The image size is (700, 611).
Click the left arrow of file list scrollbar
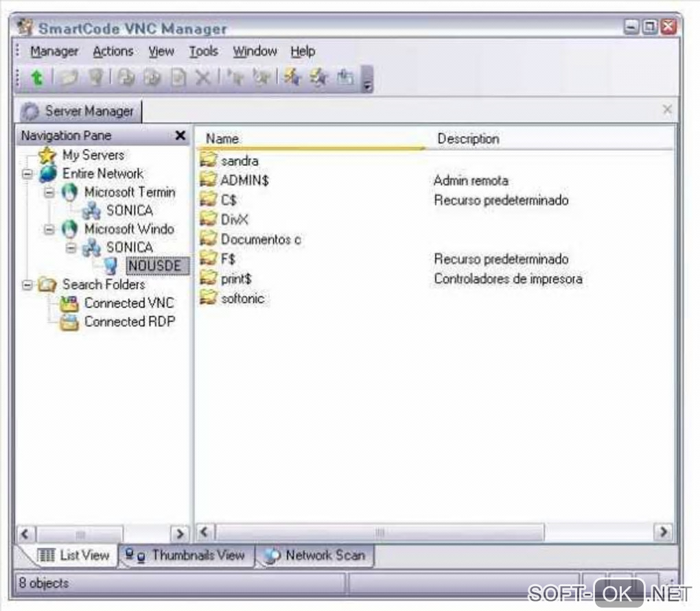point(205,532)
